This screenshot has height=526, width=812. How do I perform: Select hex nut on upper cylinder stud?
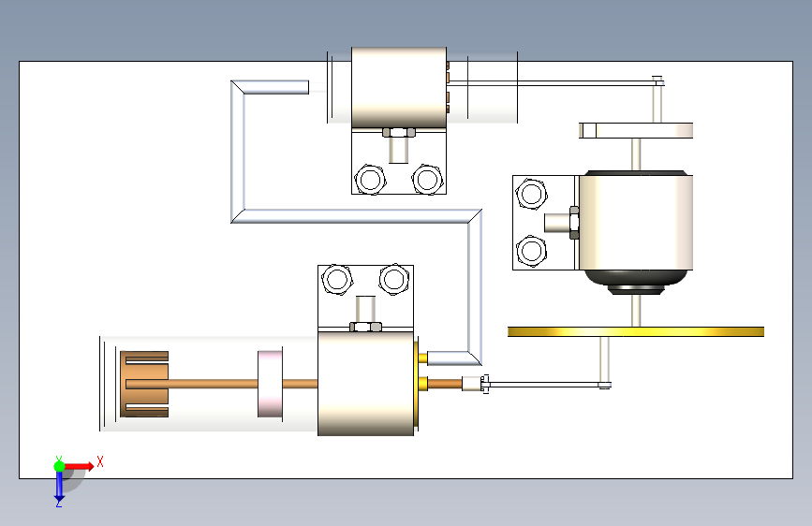[399, 133]
